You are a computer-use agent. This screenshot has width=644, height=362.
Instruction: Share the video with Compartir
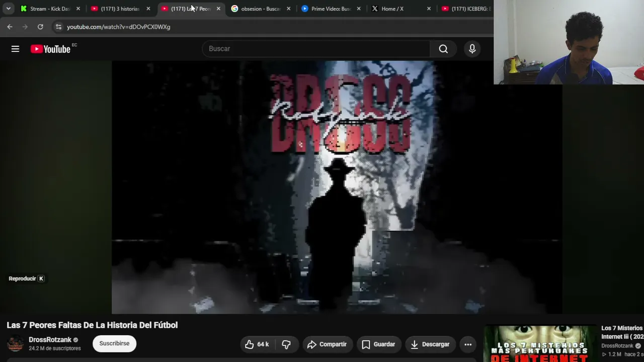point(327,344)
